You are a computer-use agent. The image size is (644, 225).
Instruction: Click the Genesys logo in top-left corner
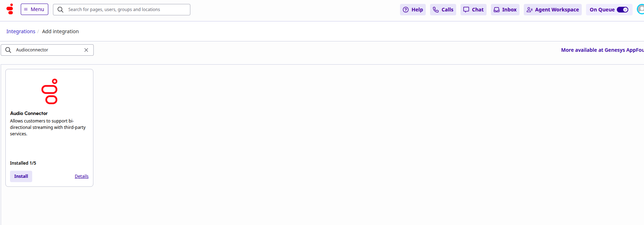click(x=10, y=9)
